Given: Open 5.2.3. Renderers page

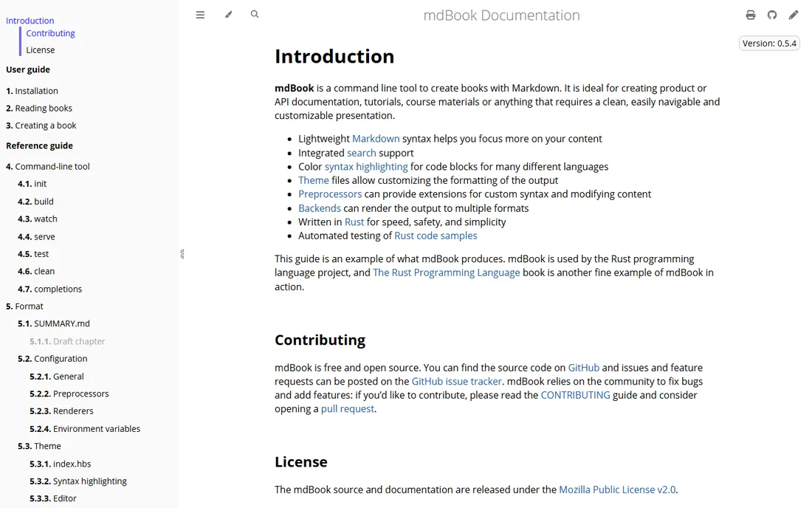Looking at the screenshot, I should click(x=61, y=411).
